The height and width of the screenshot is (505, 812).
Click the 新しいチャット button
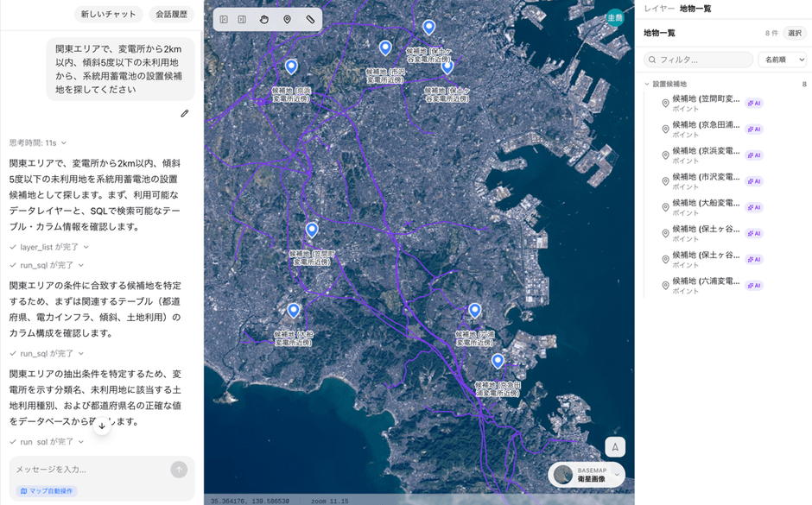click(108, 14)
